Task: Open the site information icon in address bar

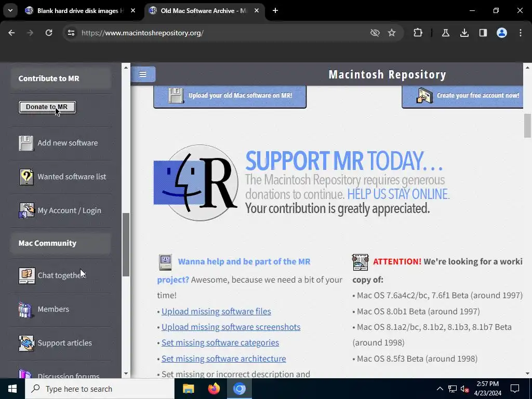Action: [71, 33]
